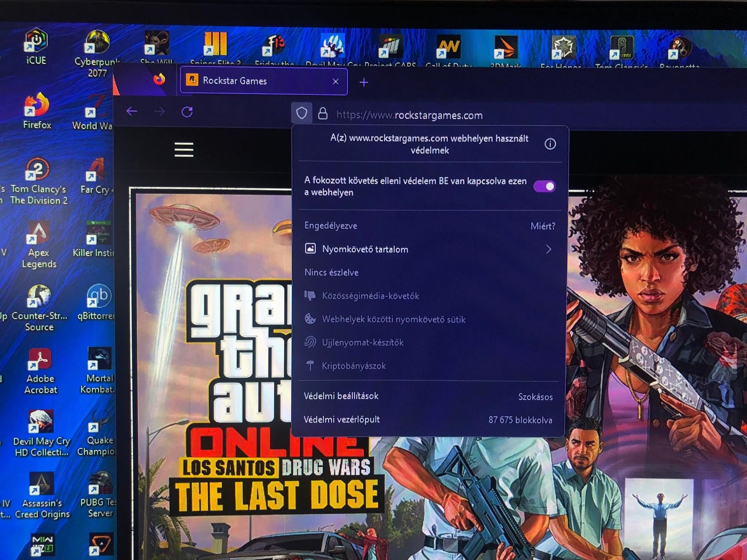Click the 87 675 blokkolva count
The height and width of the screenshot is (560, 747).
(520, 420)
